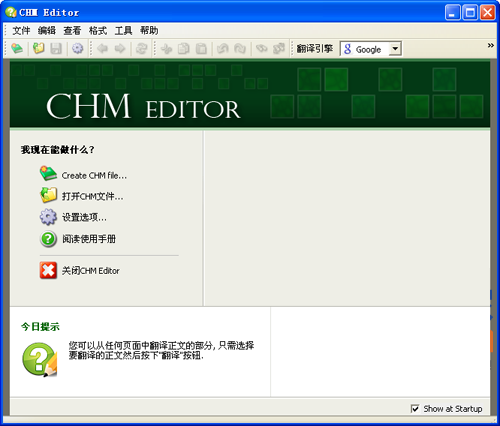Click the insert hyperlink toolbar icon
500x426 pixels.
(261, 49)
